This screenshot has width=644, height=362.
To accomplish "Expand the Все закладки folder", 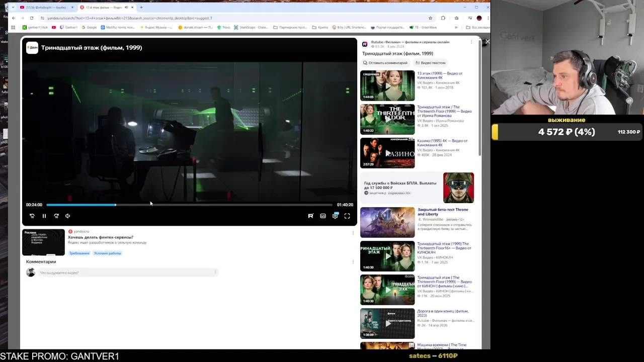I will pyautogui.click(x=478, y=28).
